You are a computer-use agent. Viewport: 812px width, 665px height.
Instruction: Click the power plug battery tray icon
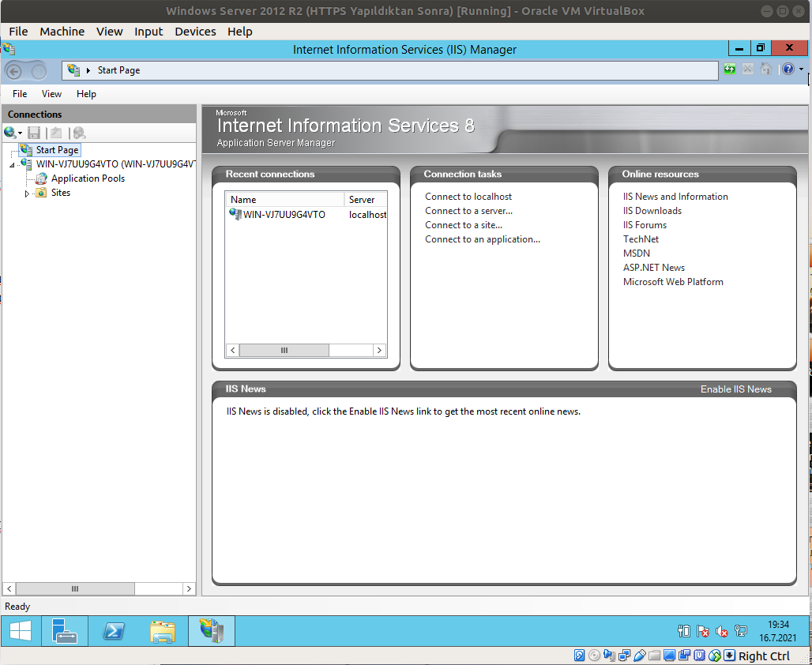[684, 631]
